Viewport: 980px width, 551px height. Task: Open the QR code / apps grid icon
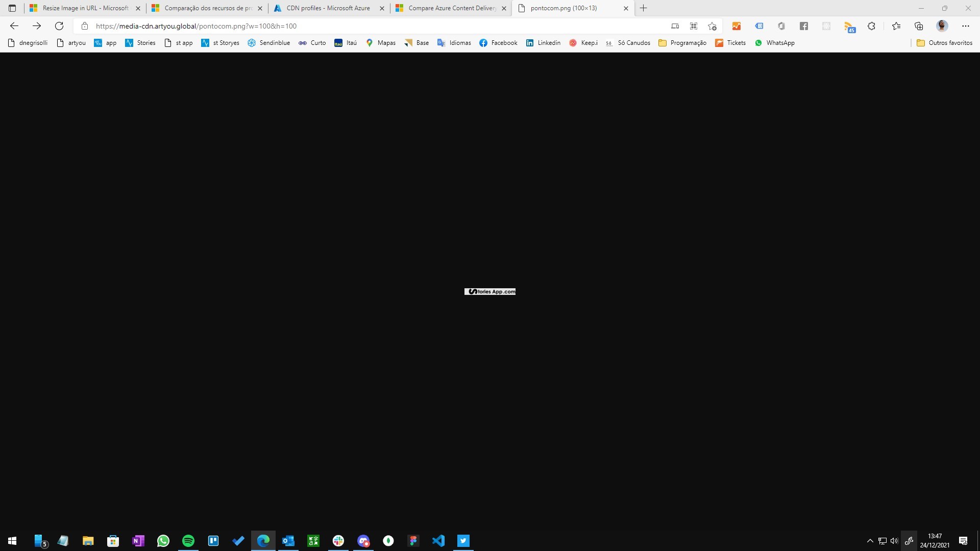point(693,26)
